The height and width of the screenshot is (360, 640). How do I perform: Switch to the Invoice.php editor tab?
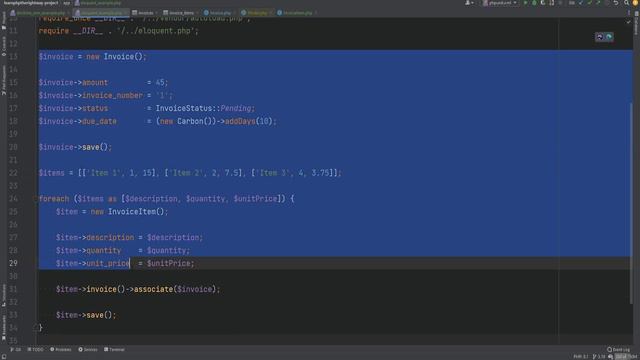(x=219, y=13)
